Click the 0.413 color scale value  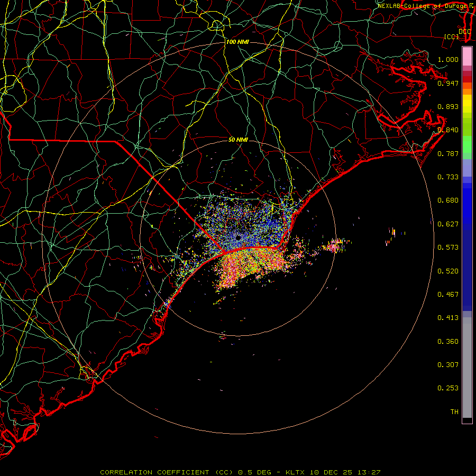(448, 318)
